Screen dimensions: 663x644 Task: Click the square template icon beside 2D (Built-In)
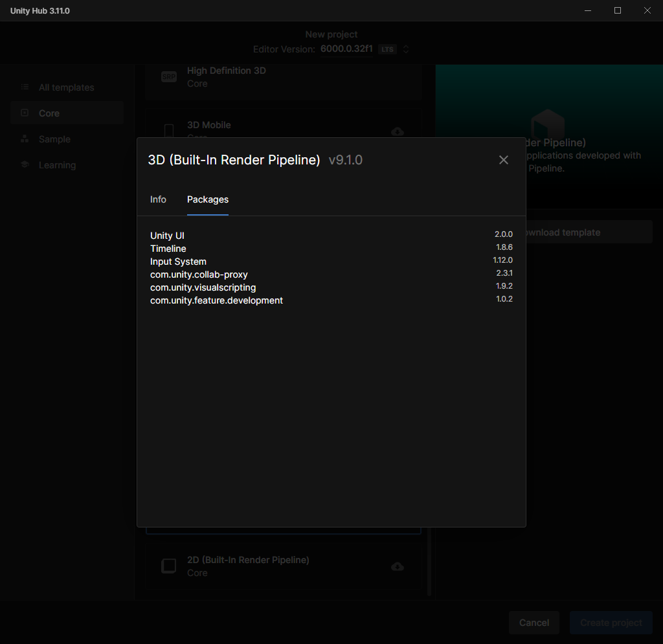click(x=168, y=566)
